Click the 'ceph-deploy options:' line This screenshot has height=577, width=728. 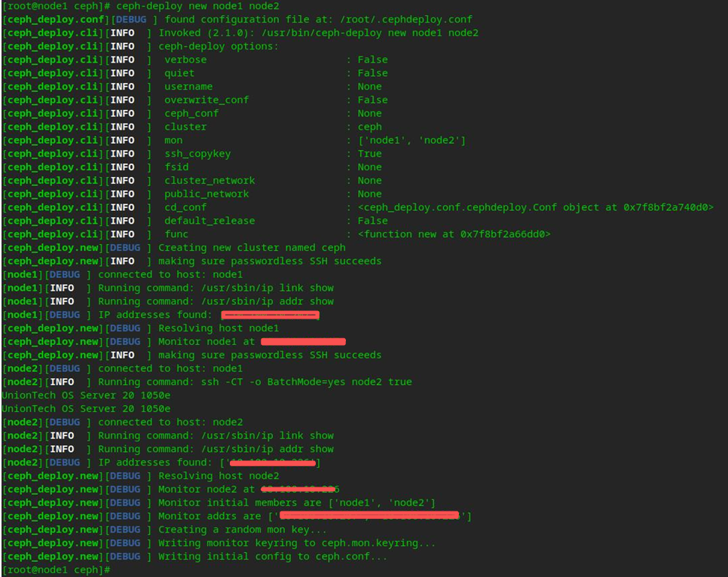point(219,47)
